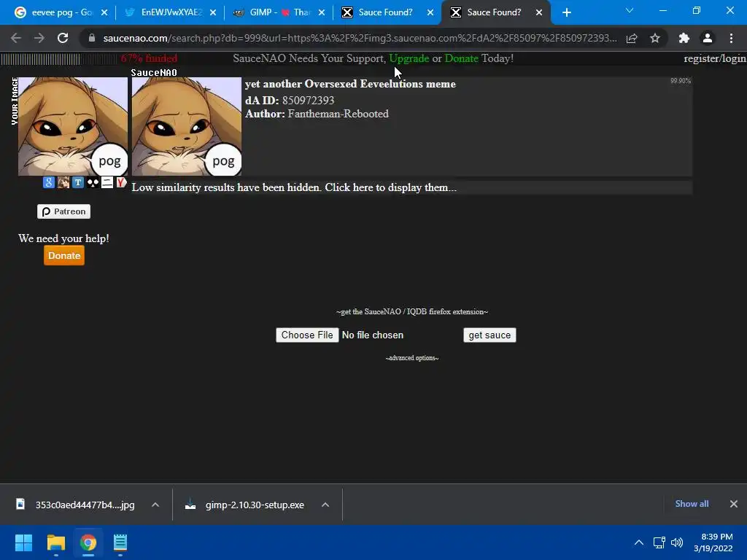Open Chrome three-dot menu
The image size is (747, 560).
pyautogui.click(x=731, y=38)
